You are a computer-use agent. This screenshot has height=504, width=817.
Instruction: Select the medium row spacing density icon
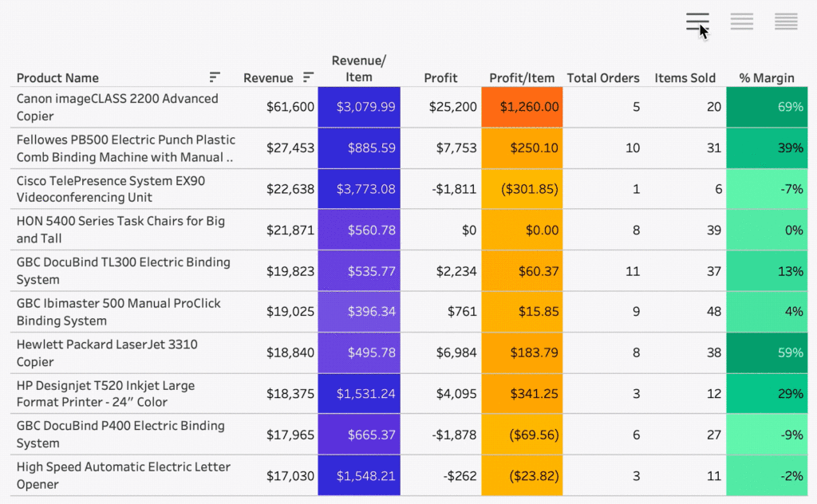pyautogui.click(x=741, y=22)
